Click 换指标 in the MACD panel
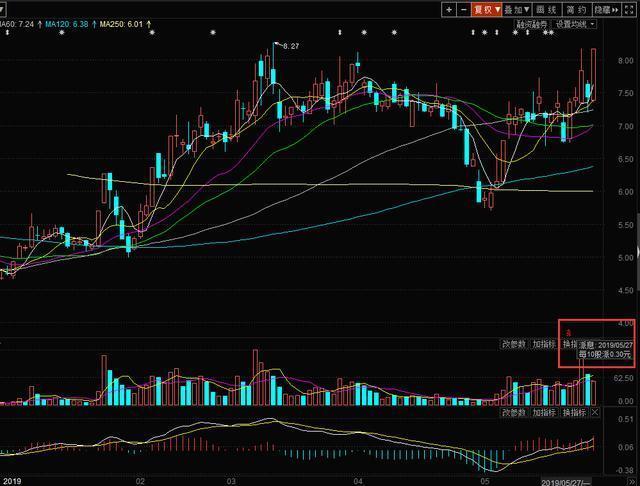Screen dimensions: 640x486 574,412
